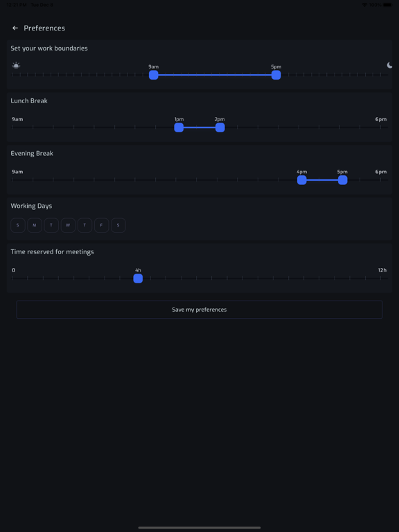
Task: Toggle Monday in Working Days
Action: coord(35,225)
